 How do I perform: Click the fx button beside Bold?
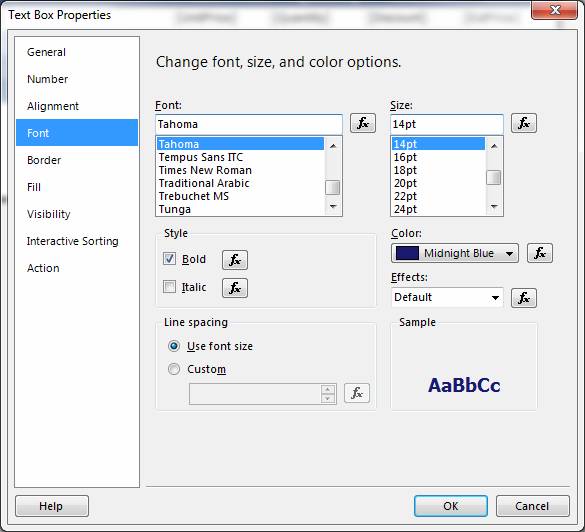point(235,260)
